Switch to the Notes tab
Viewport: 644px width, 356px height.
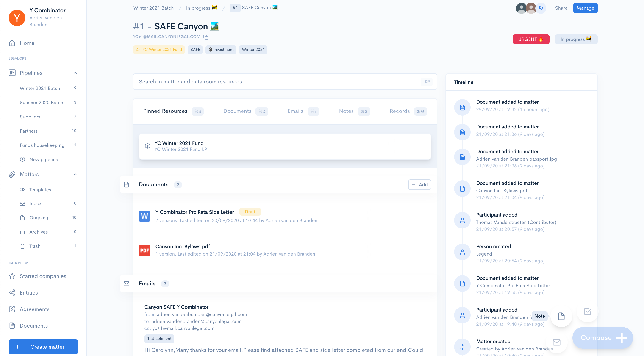(x=346, y=111)
